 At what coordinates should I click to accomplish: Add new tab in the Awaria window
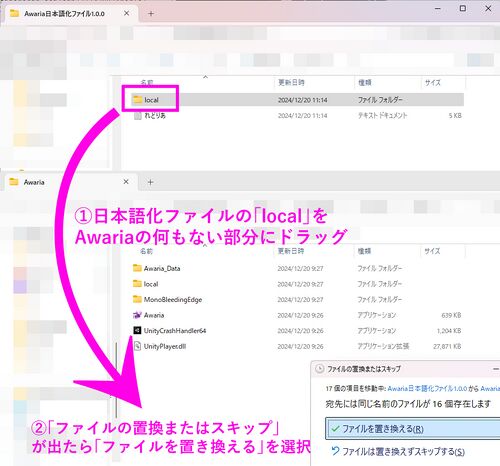point(150,182)
